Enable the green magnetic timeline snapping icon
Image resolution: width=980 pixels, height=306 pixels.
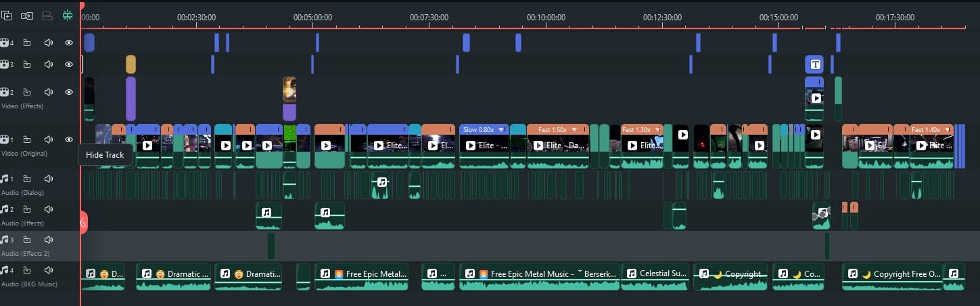tap(68, 15)
